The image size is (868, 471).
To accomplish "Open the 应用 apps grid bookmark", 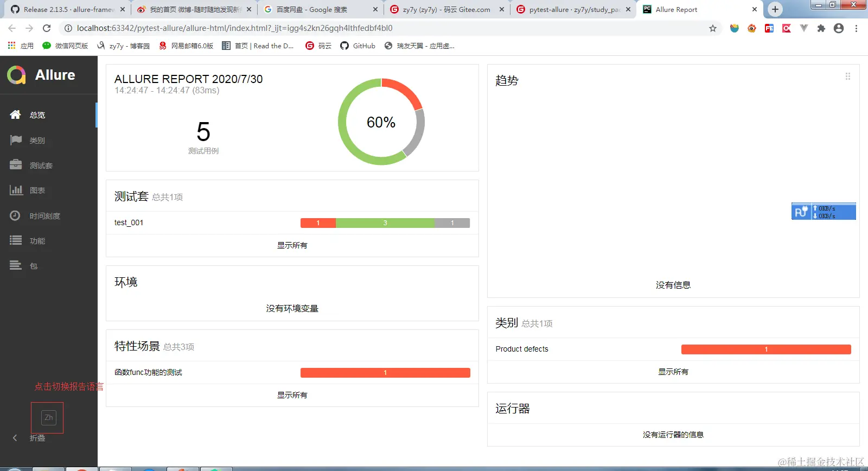I will (21, 46).
